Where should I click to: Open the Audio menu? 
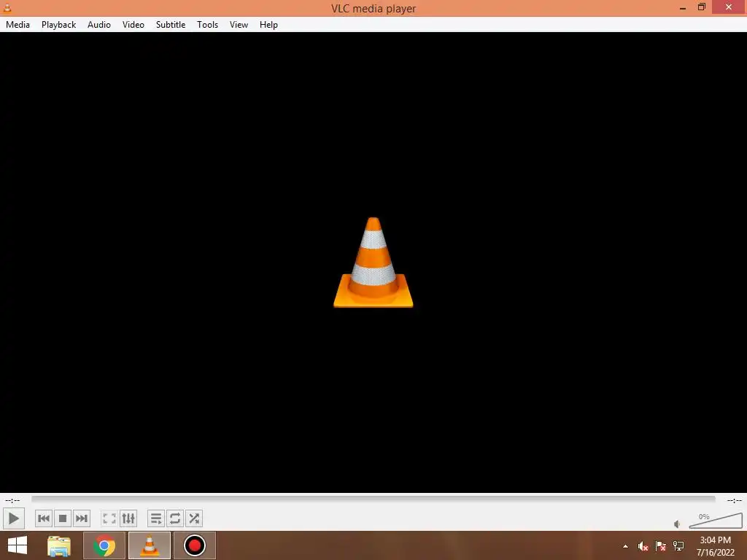coord(99,25)
